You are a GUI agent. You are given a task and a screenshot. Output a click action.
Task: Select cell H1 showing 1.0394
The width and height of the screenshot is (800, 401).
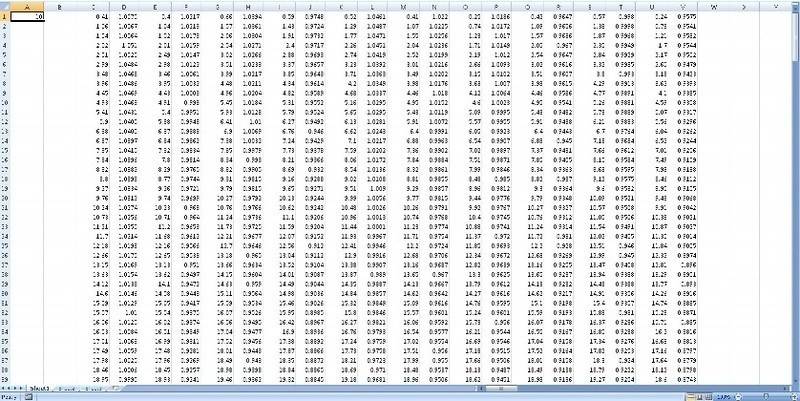248,16
